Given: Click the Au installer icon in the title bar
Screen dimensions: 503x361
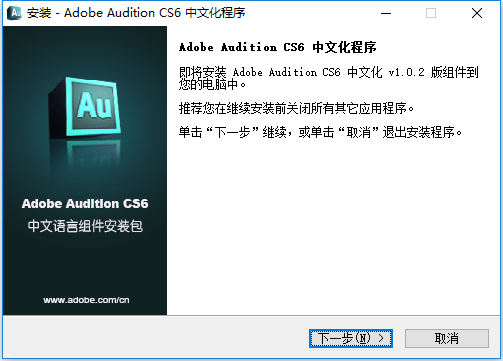Looking at the screenshot, I should (14, 13).
